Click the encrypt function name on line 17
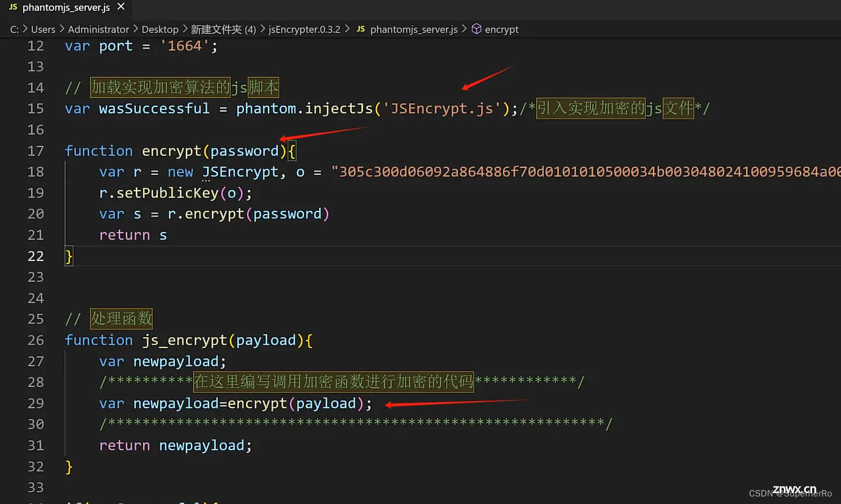The image size is (841, 504). 172,151
